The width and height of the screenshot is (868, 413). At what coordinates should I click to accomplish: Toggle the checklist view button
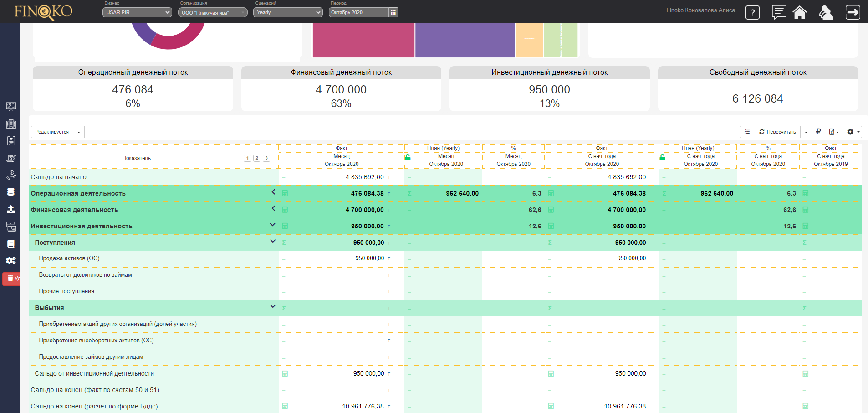pyautogui.click(x=747, y=132)
